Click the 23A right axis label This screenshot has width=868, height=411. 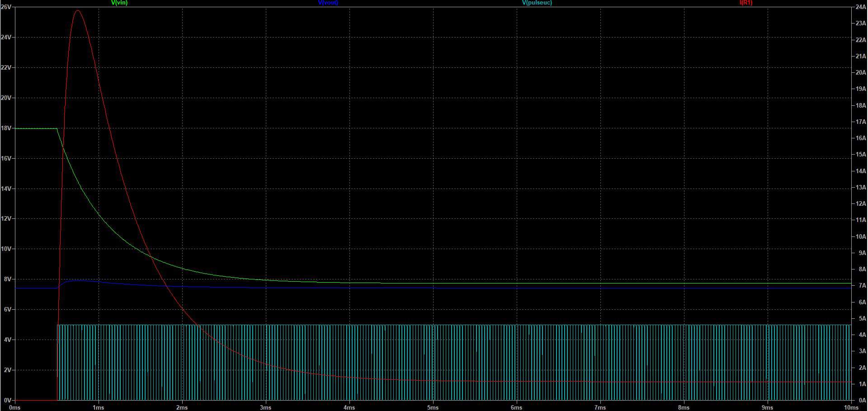(x=861, y=23)
